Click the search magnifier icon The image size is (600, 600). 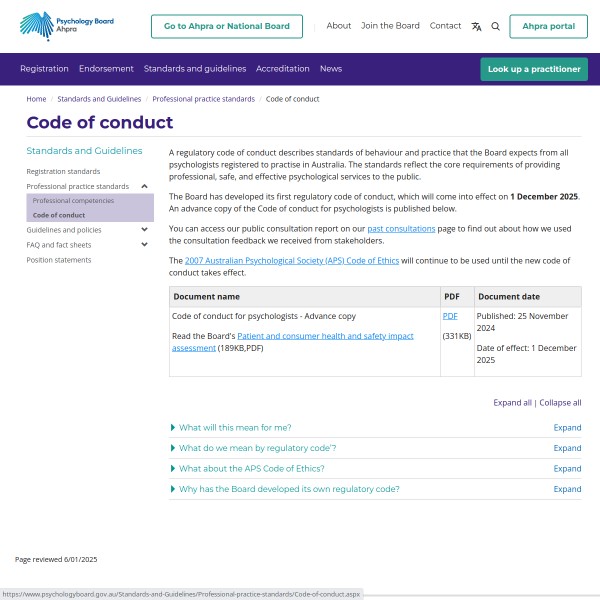495,26
